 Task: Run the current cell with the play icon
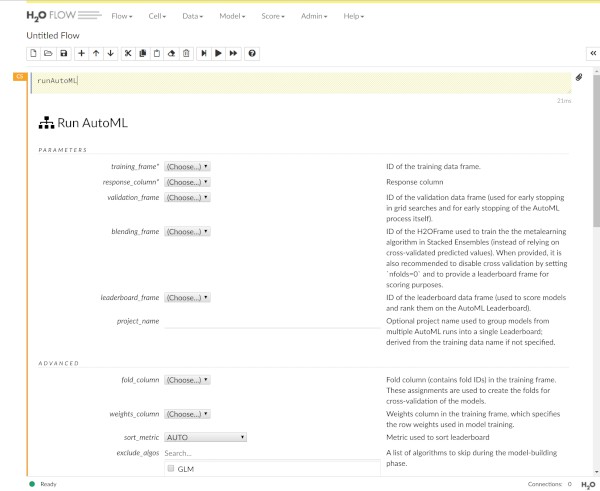(x=218, y=53)
